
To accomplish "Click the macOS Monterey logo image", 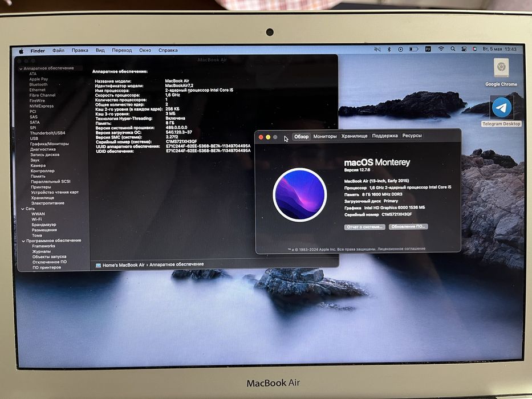I will point(299,195).
